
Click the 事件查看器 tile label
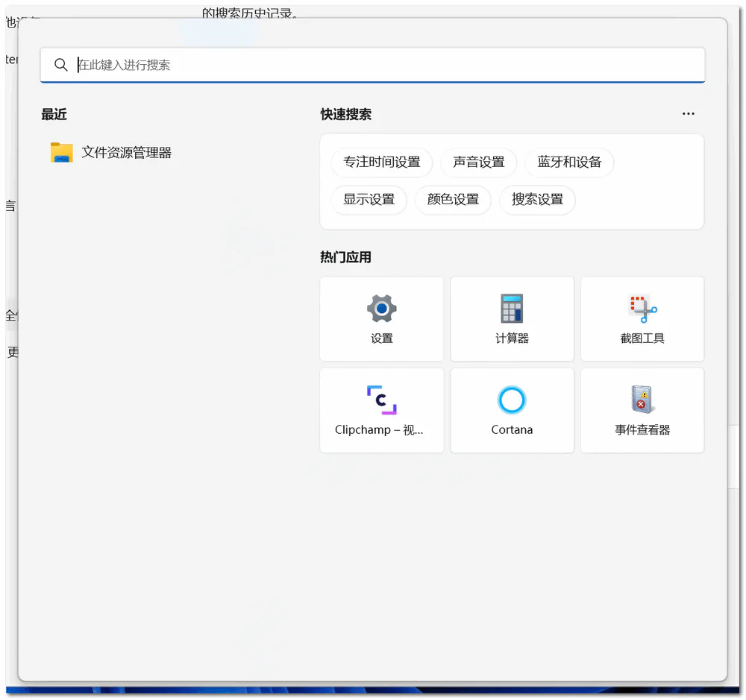tap(642, 430)
